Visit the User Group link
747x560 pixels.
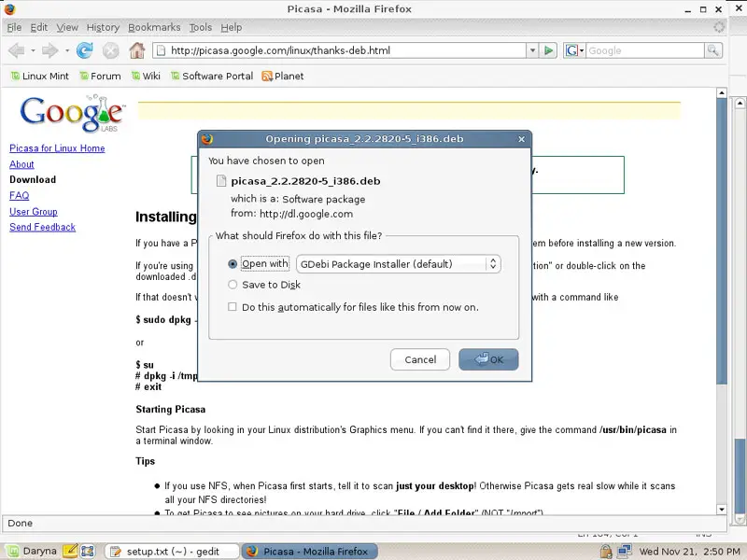tap(34, 212)
